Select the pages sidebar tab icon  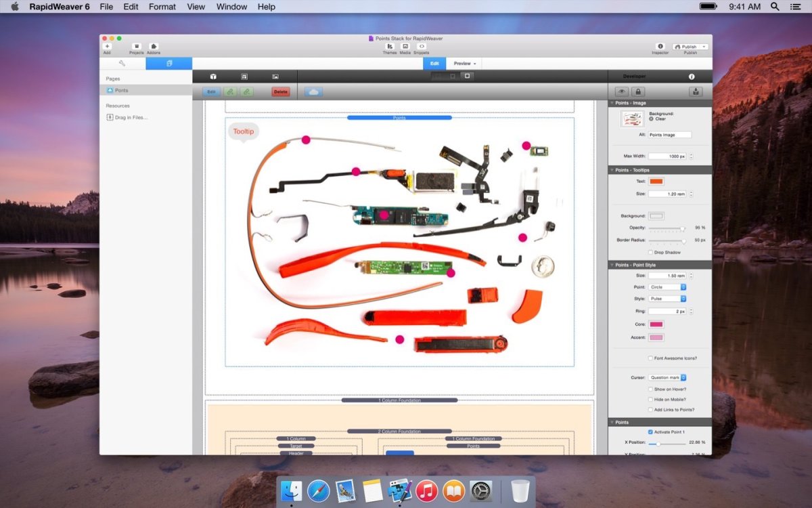pos(169,63)
